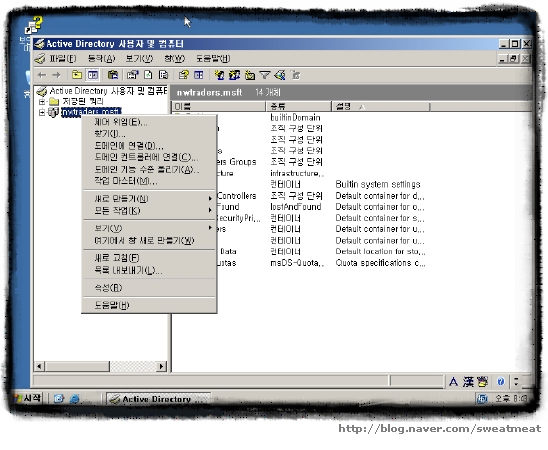
Task: Click the clipboard icon in the toolbar
Action: [x=113, y=74]
